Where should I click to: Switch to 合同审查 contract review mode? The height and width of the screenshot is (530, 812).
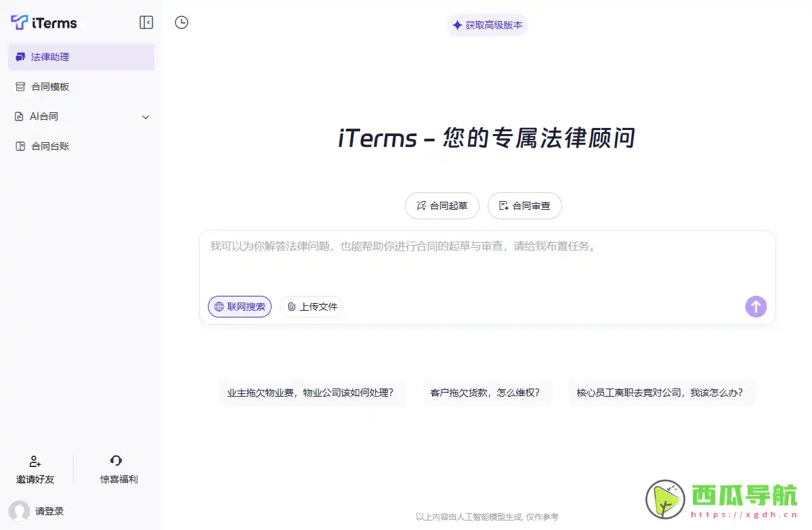[x=524, y=206]
